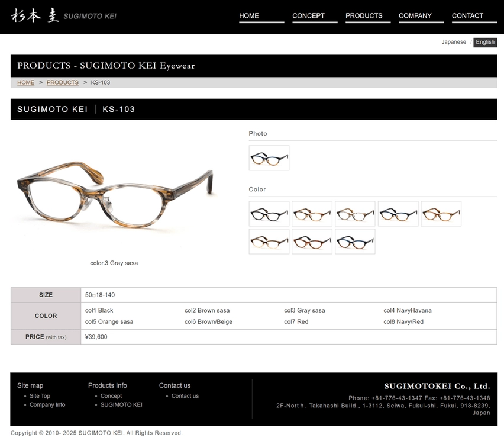
Task: Click the Sugimoto Kei logo in header
Action: [64, 16]
